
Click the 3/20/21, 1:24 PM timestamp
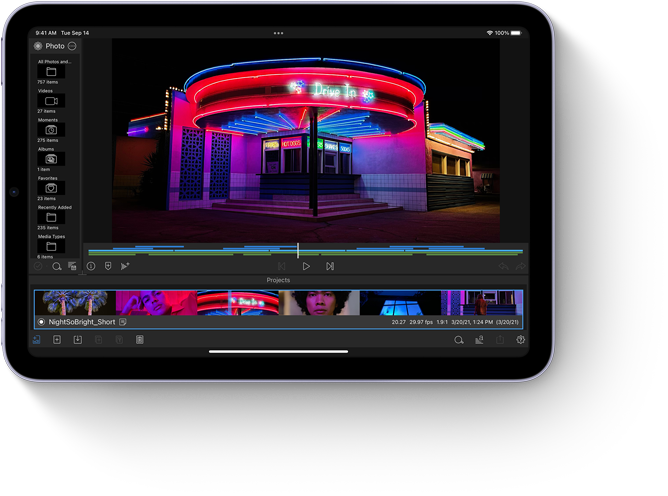[472, 322]
